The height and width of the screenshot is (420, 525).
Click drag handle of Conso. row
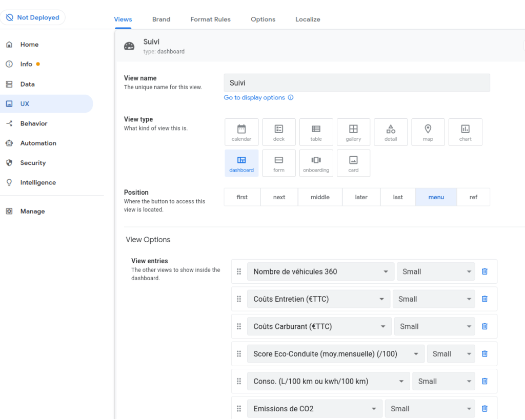tap(239, 381)
